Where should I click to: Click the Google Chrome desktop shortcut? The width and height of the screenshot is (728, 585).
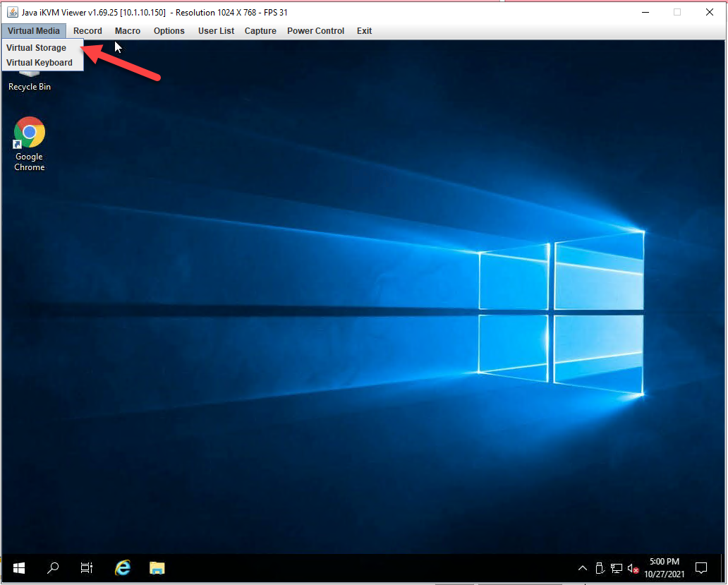(30, 133)
